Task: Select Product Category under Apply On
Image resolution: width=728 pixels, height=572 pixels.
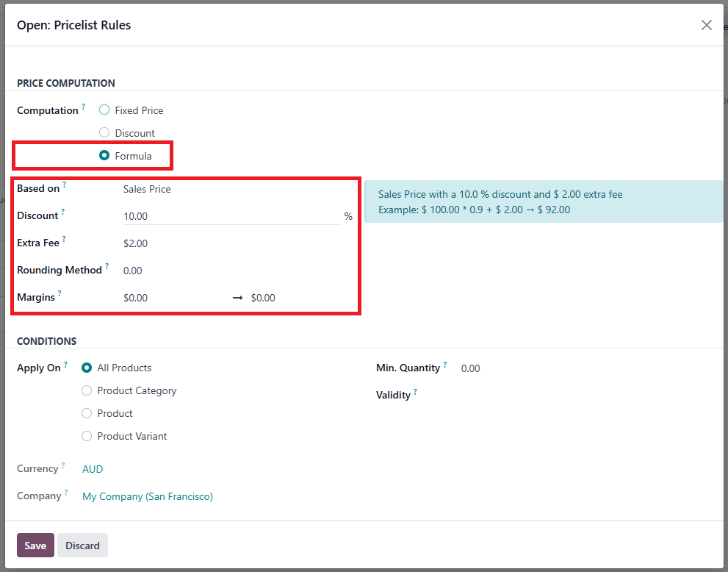Action: [x=87, y=390]
